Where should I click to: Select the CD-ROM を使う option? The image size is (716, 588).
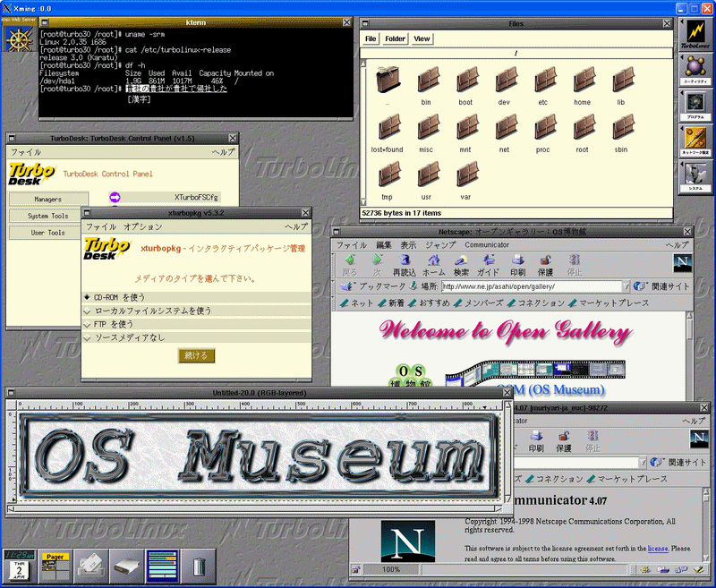(196, 297)
